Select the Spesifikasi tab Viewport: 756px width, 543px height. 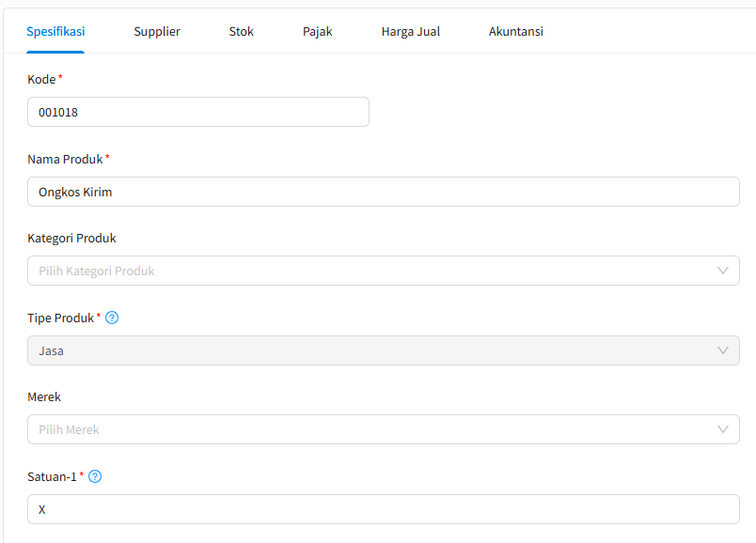(56, 31)
